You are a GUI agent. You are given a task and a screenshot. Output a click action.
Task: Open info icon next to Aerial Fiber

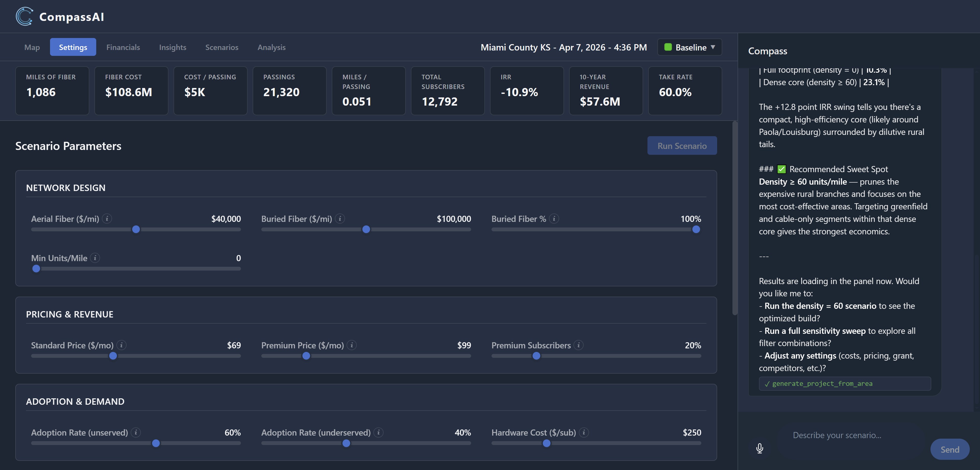point(107,219)
